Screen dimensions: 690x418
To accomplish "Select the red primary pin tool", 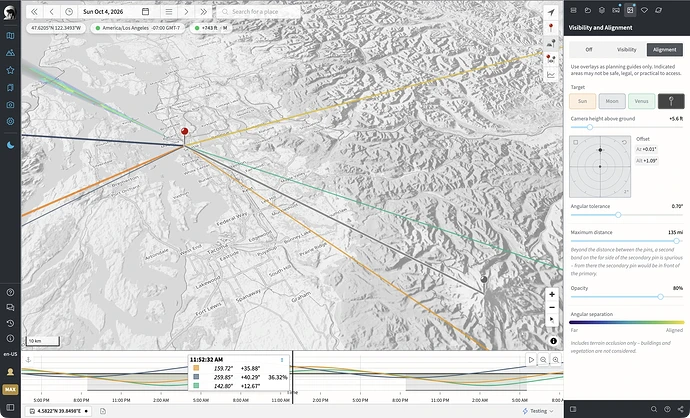I will tap(551, 28).
